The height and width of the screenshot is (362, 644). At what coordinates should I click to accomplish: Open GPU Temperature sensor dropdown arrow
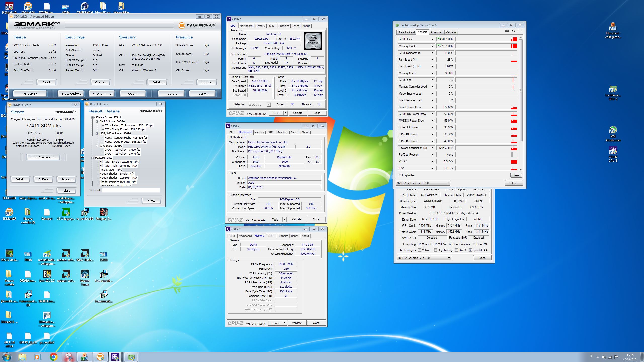pos(432,53)
